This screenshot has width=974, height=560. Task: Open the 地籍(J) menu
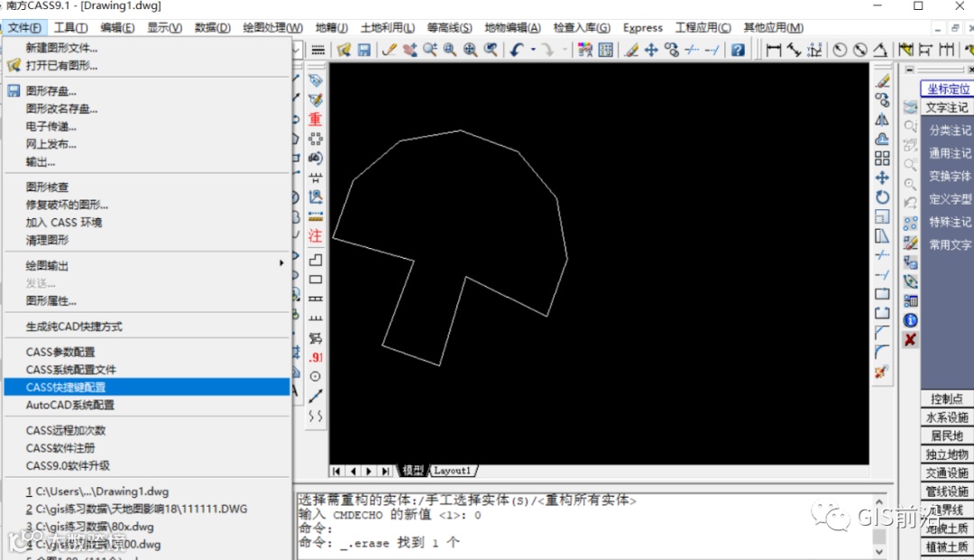coord(332,28)
